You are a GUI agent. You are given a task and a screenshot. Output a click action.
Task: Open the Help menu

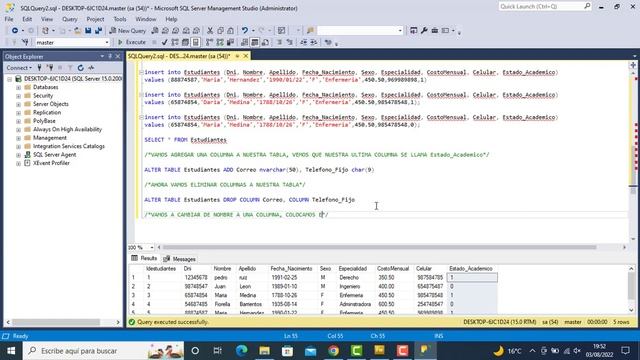pos(171,19)
